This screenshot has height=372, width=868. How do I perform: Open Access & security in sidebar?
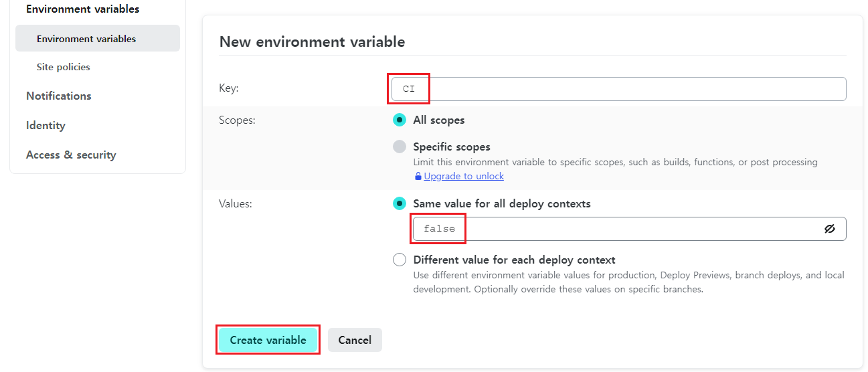[71, 155]
